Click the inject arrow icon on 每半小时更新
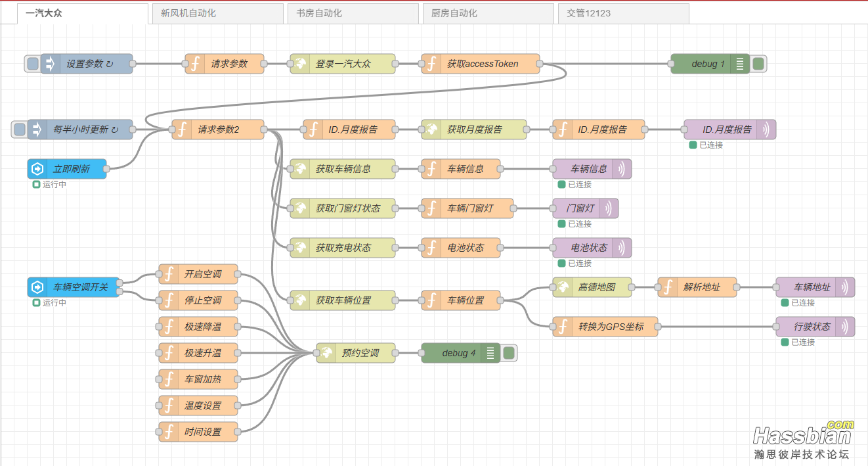Screen dimensions: 868x466 click(x=37, y=129)
